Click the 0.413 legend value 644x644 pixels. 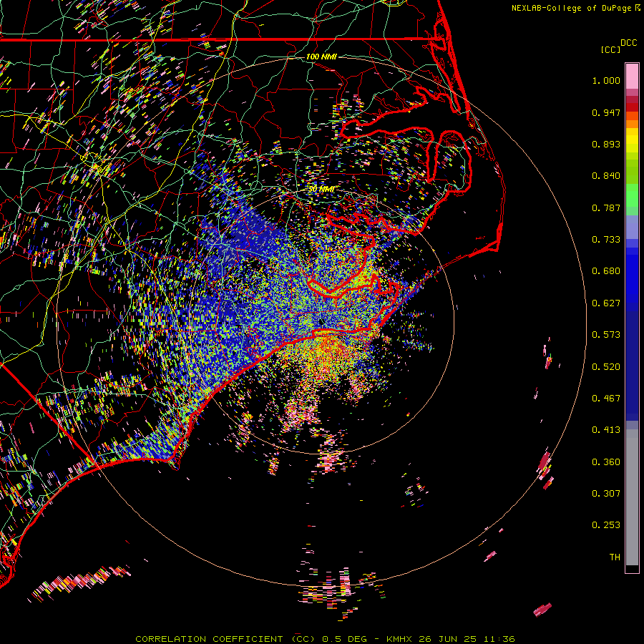tap(606, 430)
